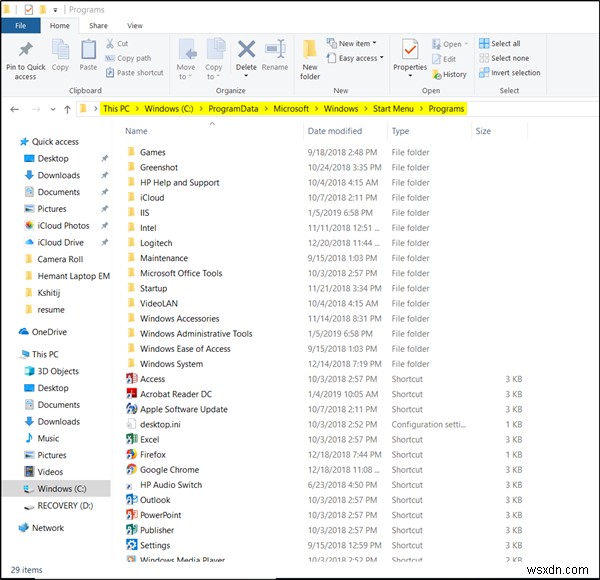
Task: Select the desktop.ini file
Action: (153, 424)
